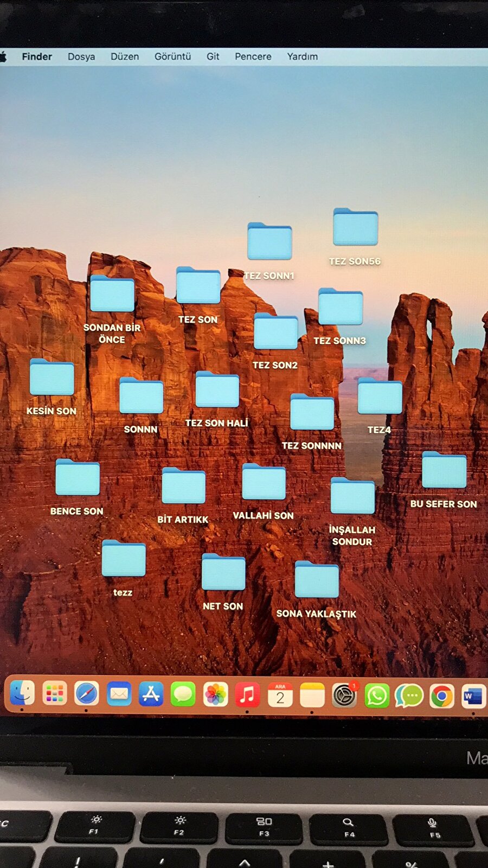Open the Yardım menu

302,56
